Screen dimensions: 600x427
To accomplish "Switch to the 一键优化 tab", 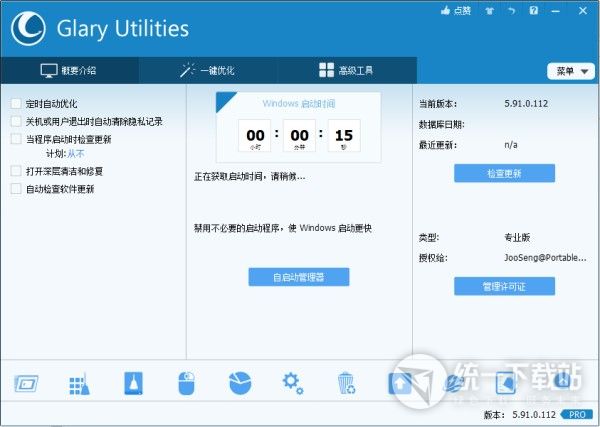I will [x=208, y=71].
